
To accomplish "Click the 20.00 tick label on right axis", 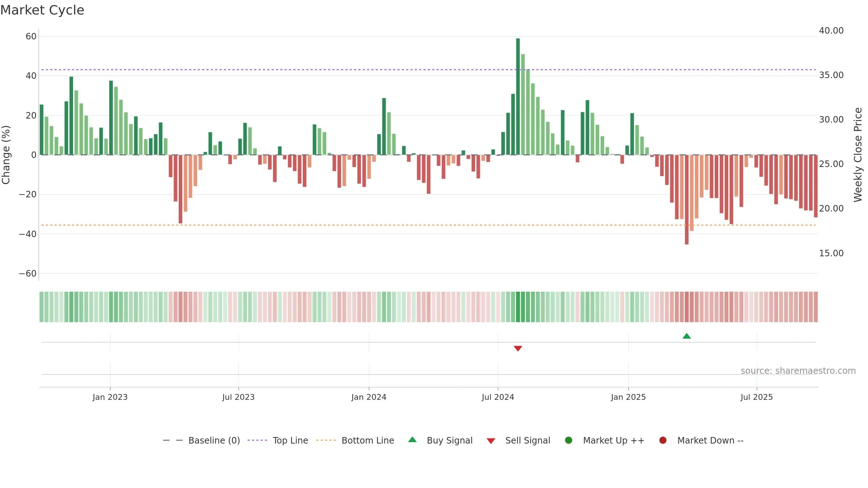I will click(x=831, y=208).
